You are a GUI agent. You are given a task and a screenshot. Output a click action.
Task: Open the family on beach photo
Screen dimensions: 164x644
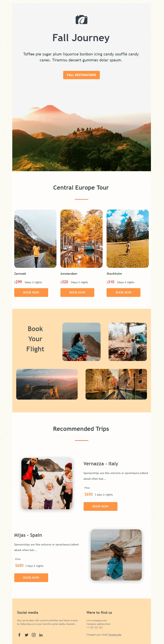[x=47, y=483]
